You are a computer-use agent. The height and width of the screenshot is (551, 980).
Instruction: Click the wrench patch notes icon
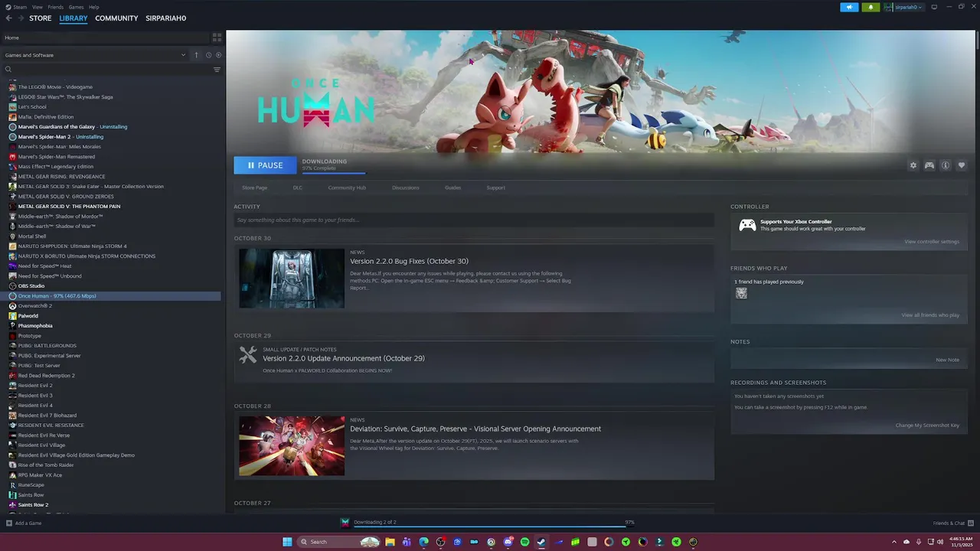point(248,354)
